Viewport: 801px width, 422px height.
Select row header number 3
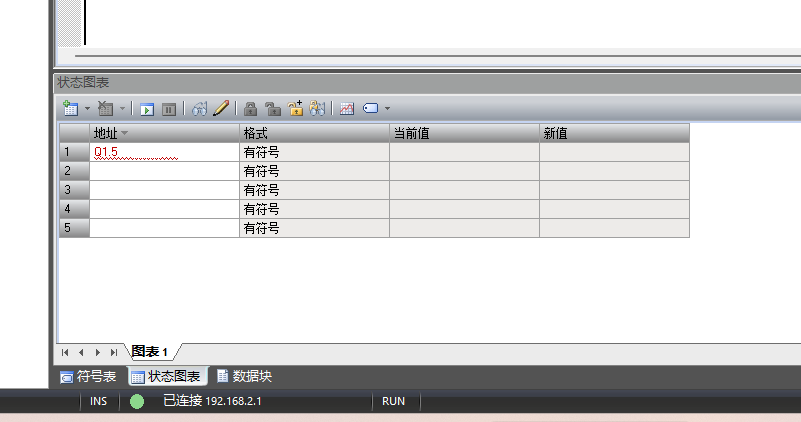75,190
